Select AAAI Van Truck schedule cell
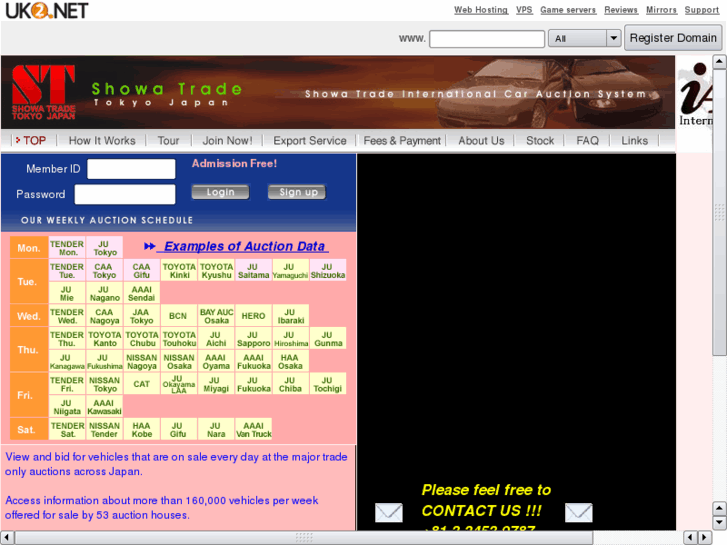727x545 pixels. 253,430
